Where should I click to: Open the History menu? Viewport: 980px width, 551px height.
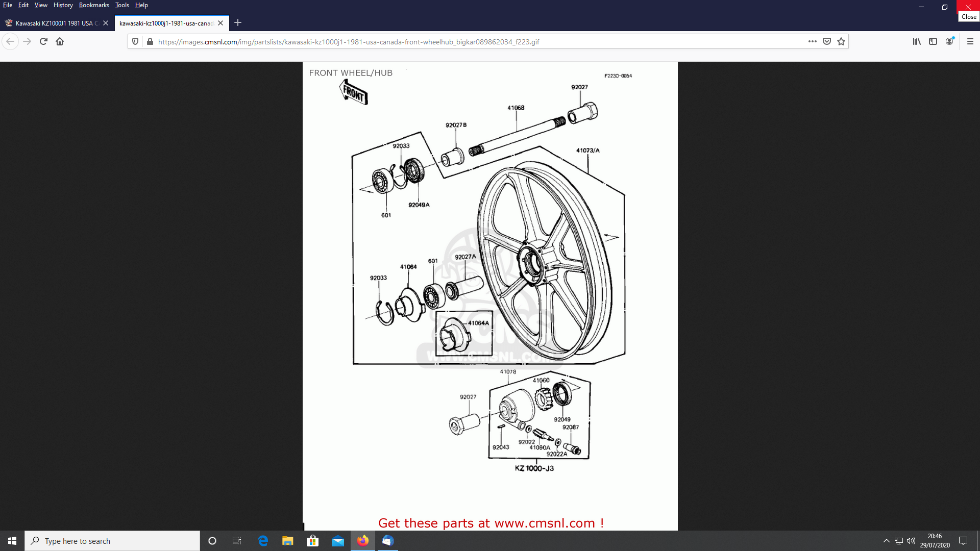pos(63,5)
